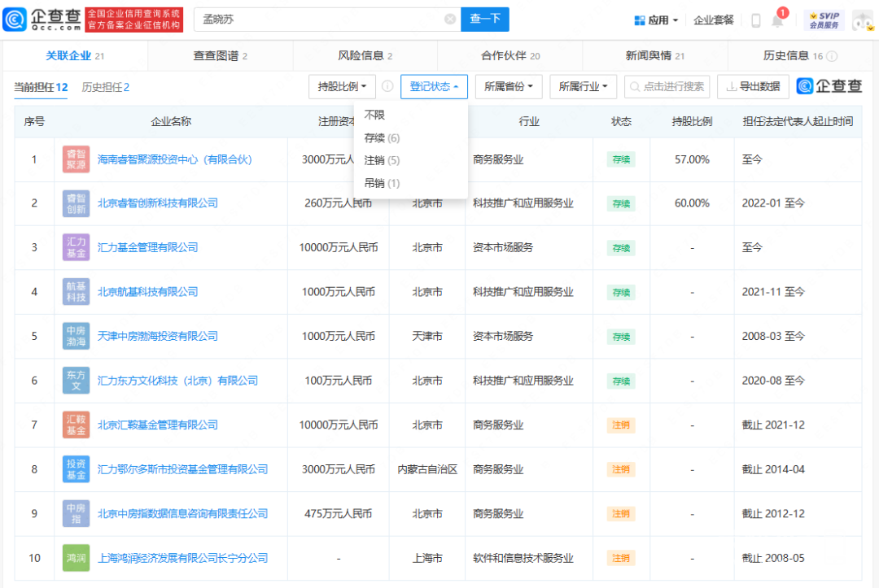The width and height of the screenshot is (879, 588).
Task: Select 存续 in the 登记状态 menu
Action: (x=381, y=137)
